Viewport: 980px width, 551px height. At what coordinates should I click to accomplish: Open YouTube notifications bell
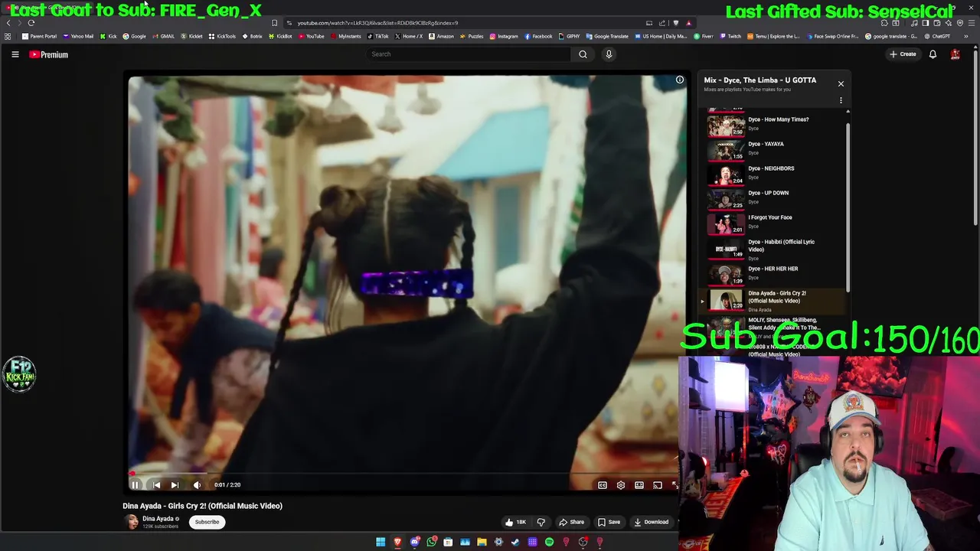(933, 54)
